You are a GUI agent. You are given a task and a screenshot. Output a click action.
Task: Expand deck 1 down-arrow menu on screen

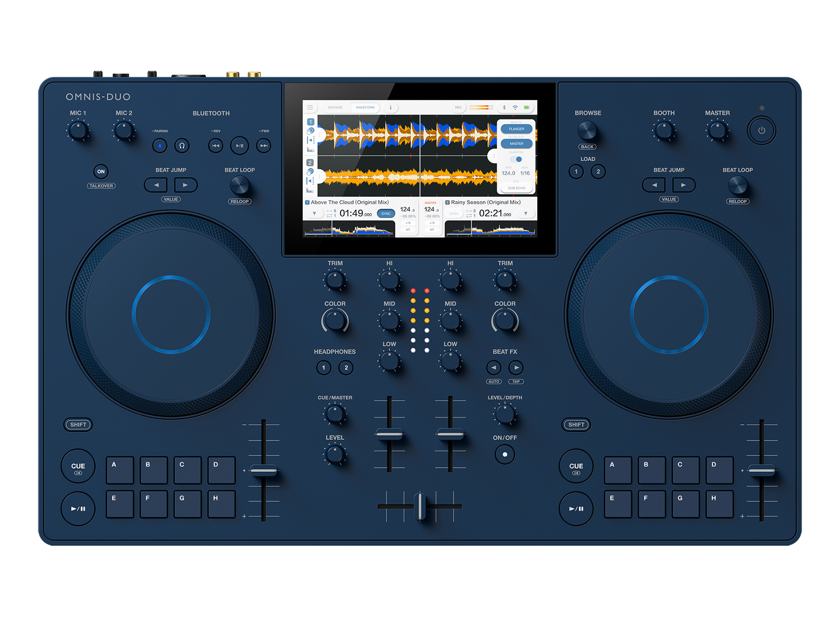pos(315,214)
